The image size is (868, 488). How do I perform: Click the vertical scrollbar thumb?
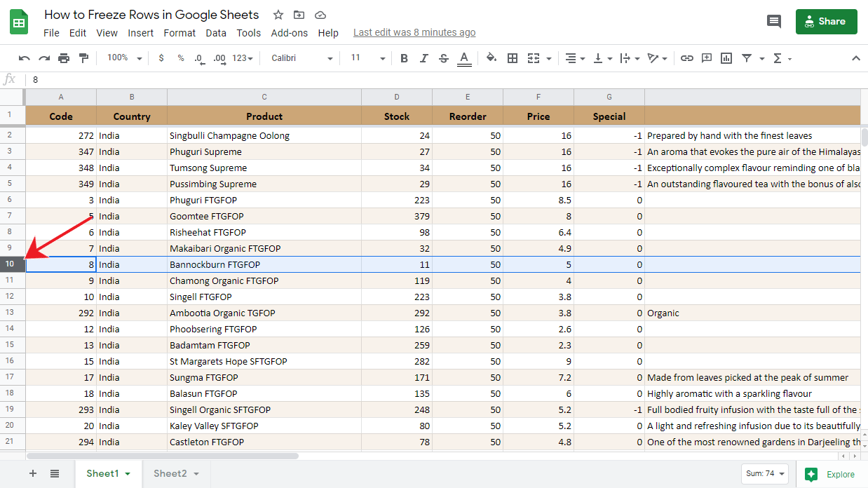[864, 136]
